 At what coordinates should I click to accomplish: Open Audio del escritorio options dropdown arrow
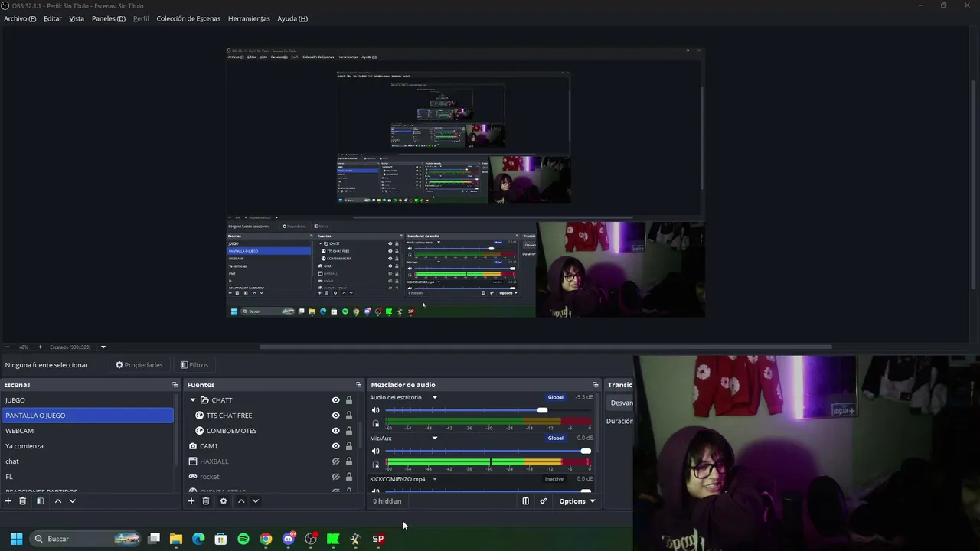click(x=435, y=398)
